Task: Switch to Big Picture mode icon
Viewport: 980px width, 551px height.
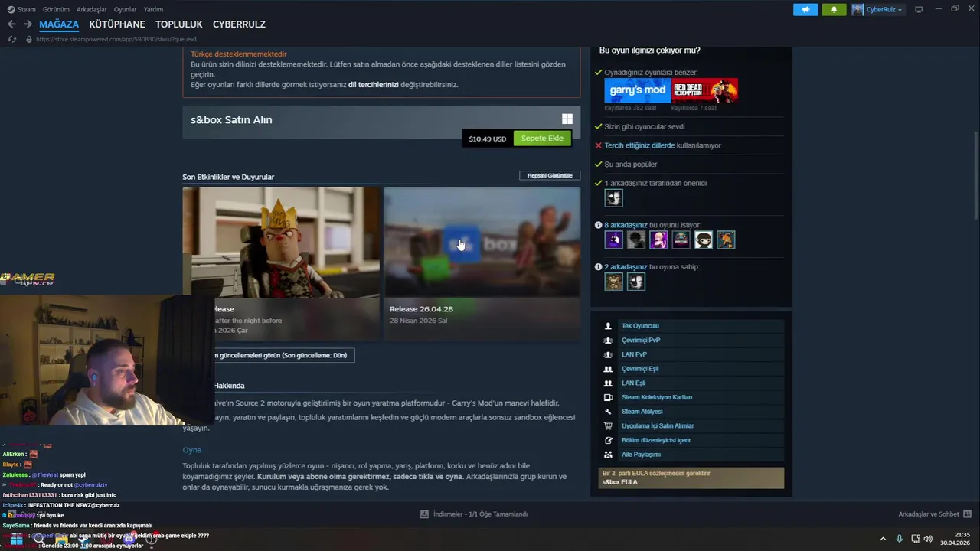Action: pos(919,9)
